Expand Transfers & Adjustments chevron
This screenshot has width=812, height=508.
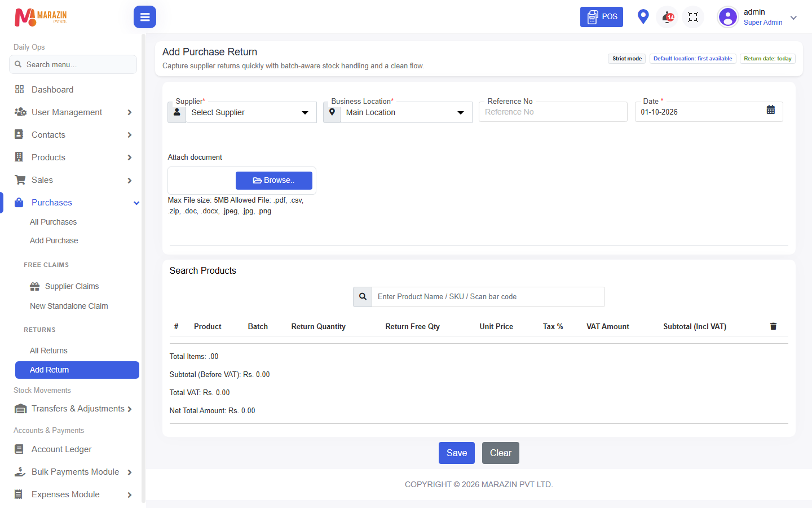click(130, 409)
